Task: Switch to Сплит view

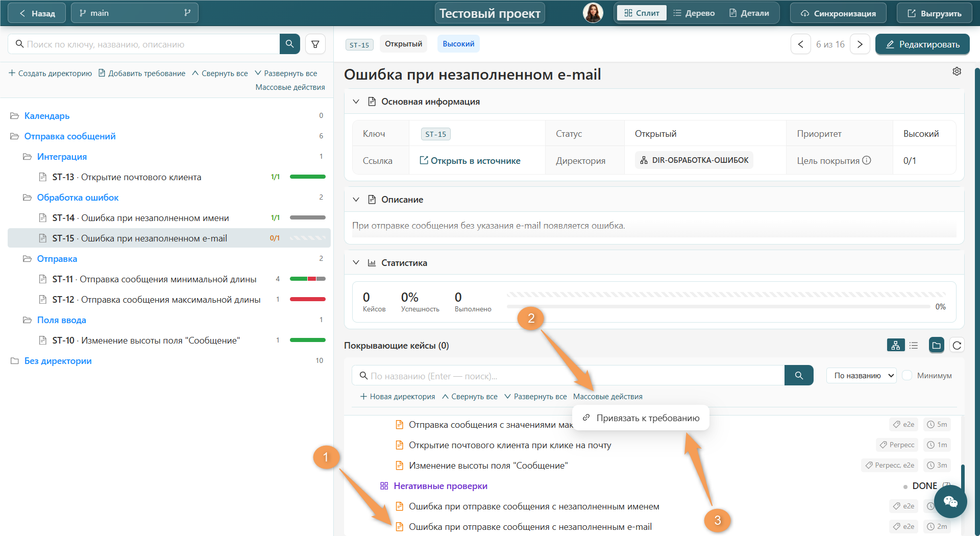Action: [x=642, y=13]
